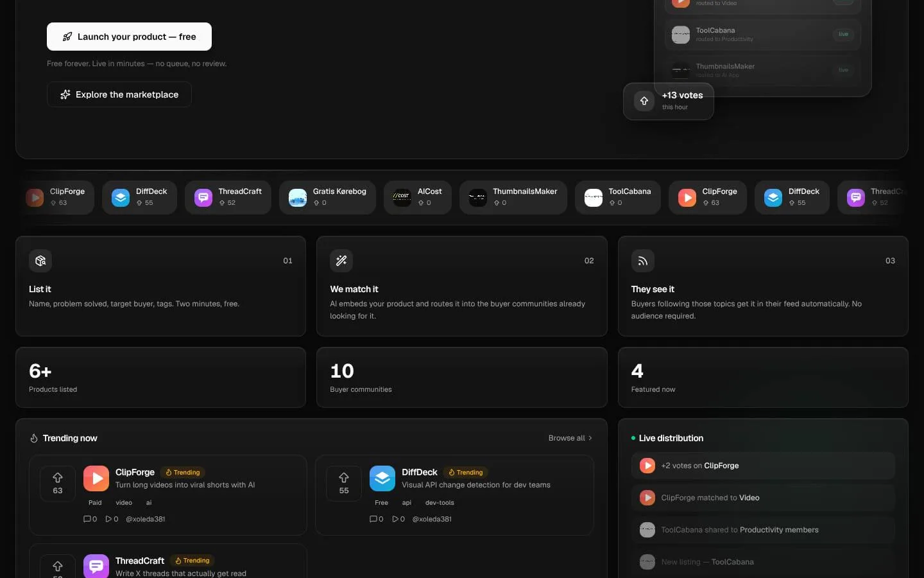
Task: Click the We match it wand icon
Action: click(x=341, y=261)
